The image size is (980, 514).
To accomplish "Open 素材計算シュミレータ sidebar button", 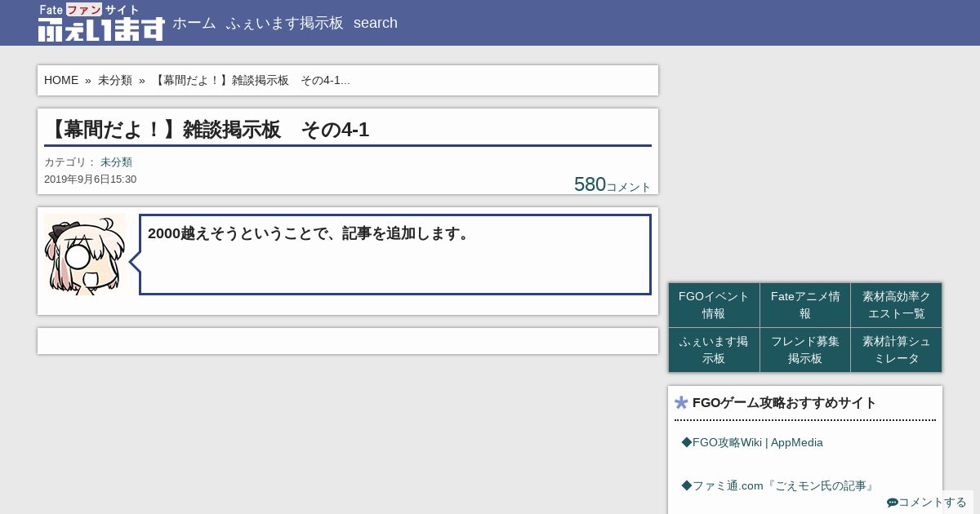I will 896,350.
